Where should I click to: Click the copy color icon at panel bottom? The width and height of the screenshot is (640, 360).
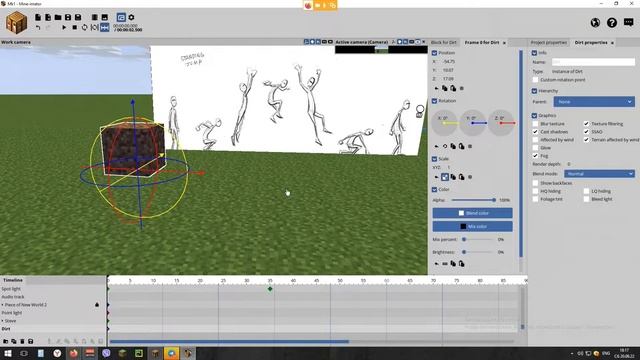(x=453, y=264)
